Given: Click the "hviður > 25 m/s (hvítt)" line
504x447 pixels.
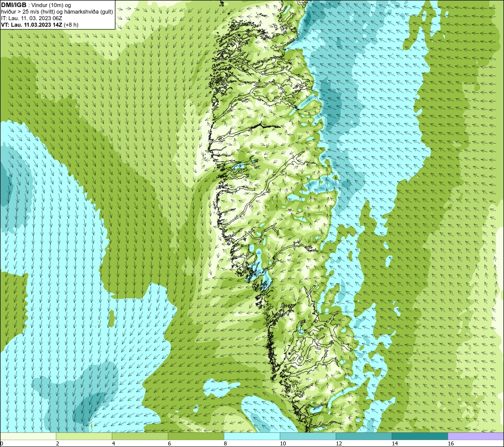Looking at the screenshot, I should click(x=29, y=12).
